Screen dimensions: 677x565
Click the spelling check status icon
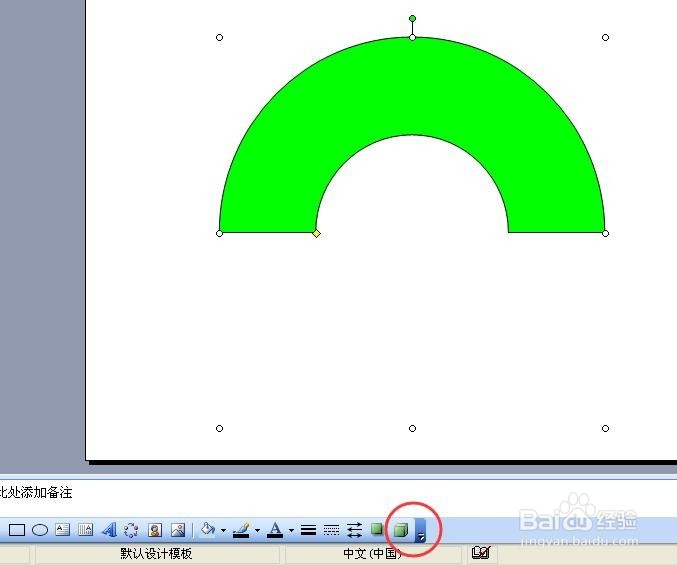pyautogui.click(x=481, y=553)
